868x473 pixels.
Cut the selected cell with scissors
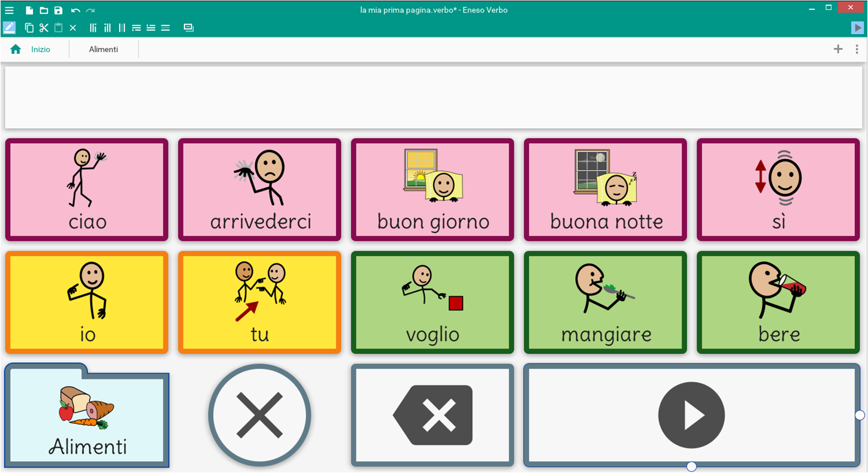(44, 28)
